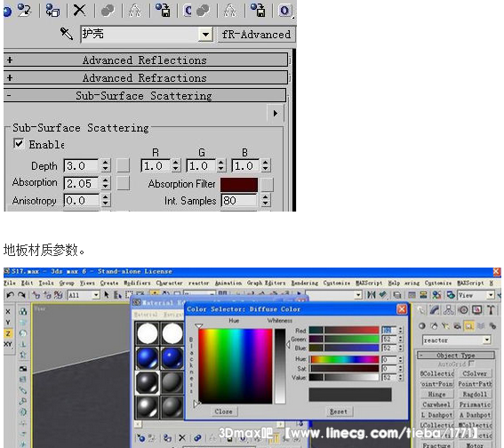This screenshot has width=504, height=448.
Task: Click the Absorption value field
Action: (81, 184)
